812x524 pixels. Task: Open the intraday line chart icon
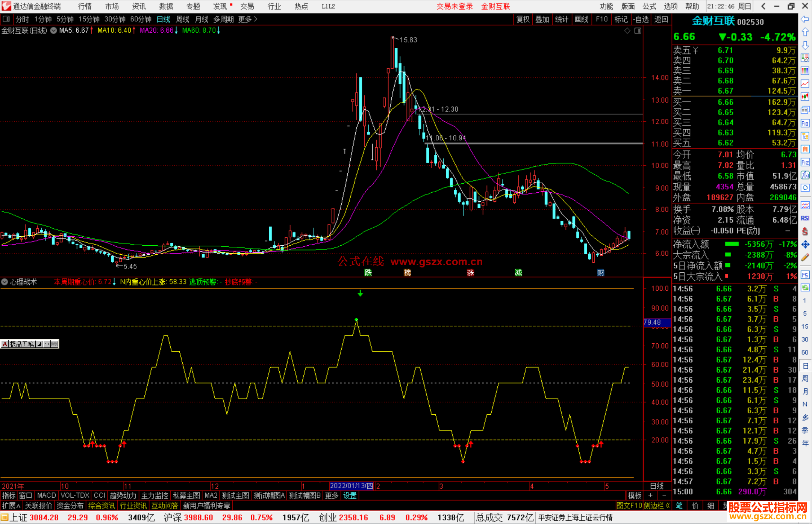805,84
